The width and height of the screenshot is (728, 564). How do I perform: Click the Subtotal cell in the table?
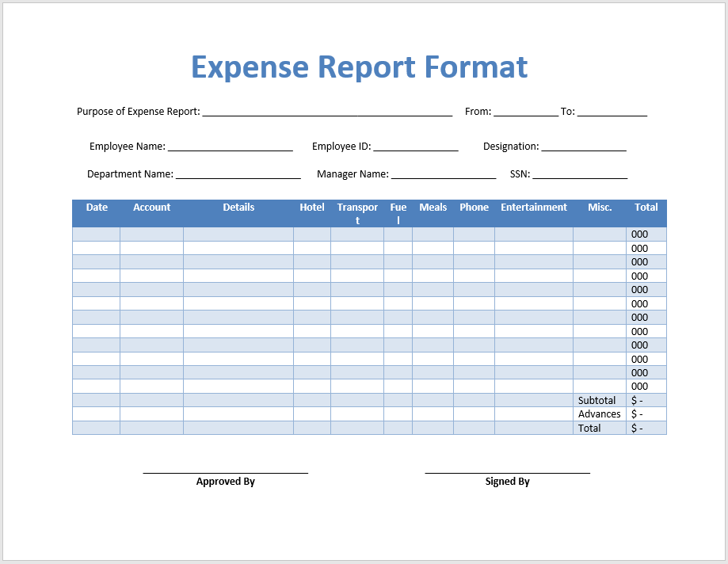click(x=597, y=400)
